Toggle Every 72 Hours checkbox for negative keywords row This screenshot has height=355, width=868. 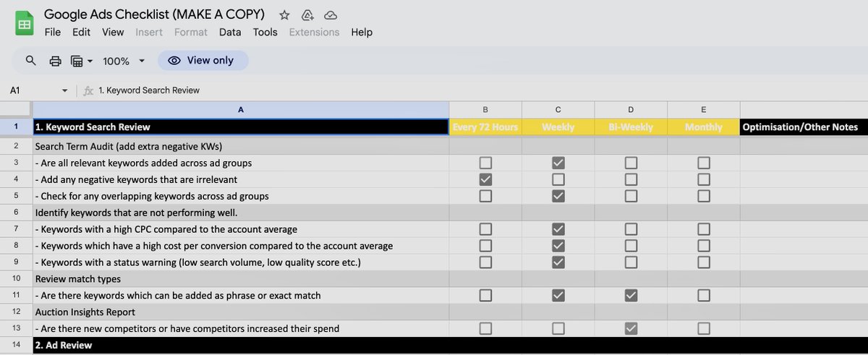click(485, 179)
